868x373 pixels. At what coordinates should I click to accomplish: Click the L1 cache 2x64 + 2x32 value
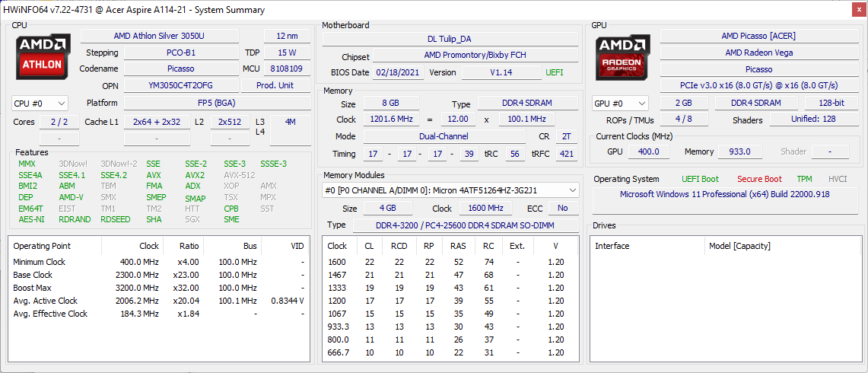click(157, 122)
